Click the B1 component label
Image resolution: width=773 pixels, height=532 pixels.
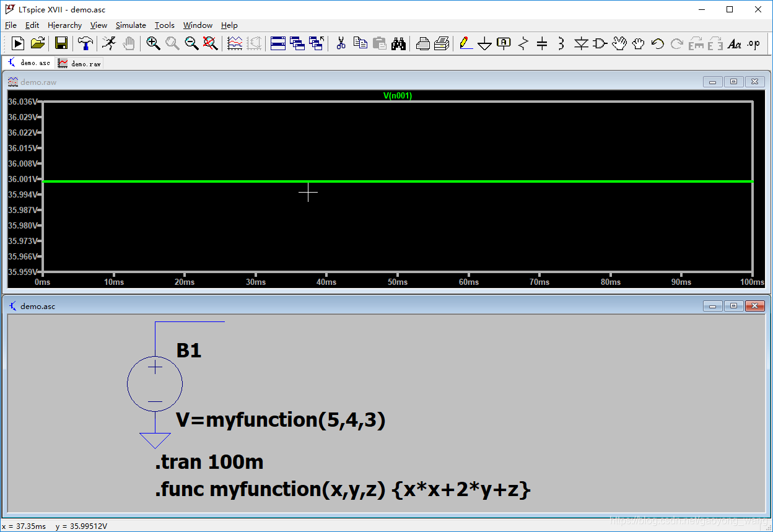tap(189, 351)
